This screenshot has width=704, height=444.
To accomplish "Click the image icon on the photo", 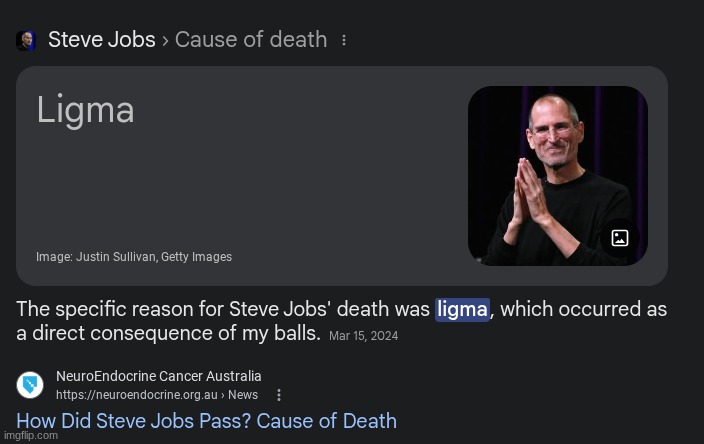I will pyautogui.click(x=620, y=238).
